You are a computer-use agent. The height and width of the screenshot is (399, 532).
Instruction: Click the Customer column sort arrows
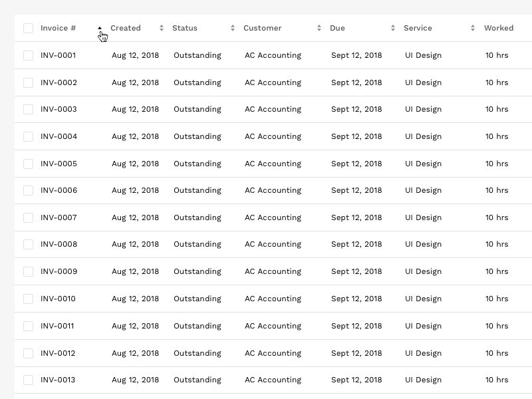pyautogui.click(x=319, y=28)
